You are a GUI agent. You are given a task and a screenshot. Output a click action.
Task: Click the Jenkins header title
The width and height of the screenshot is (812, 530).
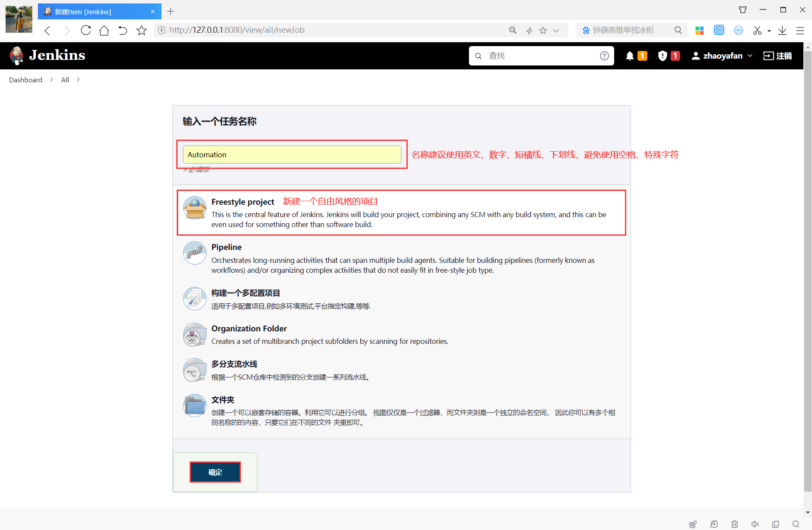point(57,56)
